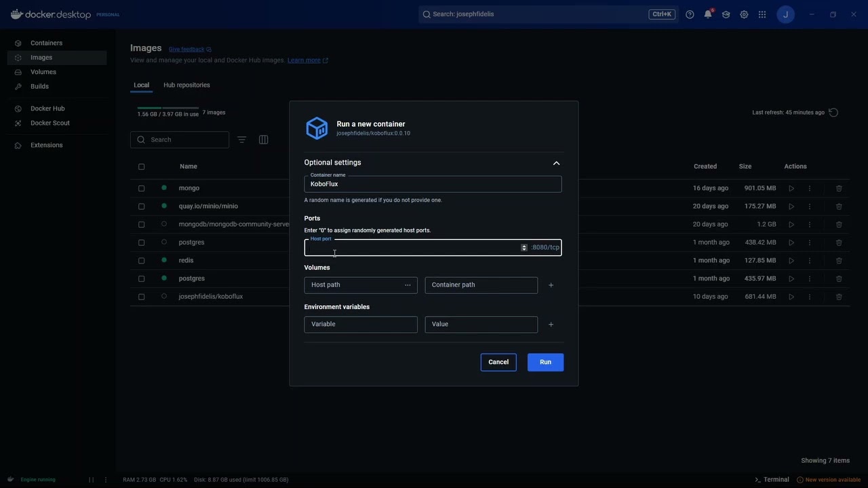Delete the redis image
868x488 pixels.
pyautogui.click(x=839, y=260)
